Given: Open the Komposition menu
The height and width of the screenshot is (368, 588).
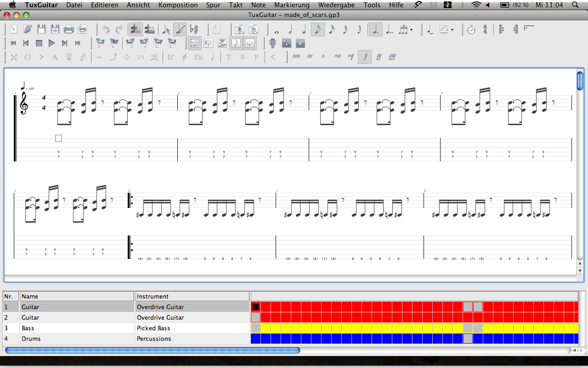Looking at the screenshot, I should point(178,5).
